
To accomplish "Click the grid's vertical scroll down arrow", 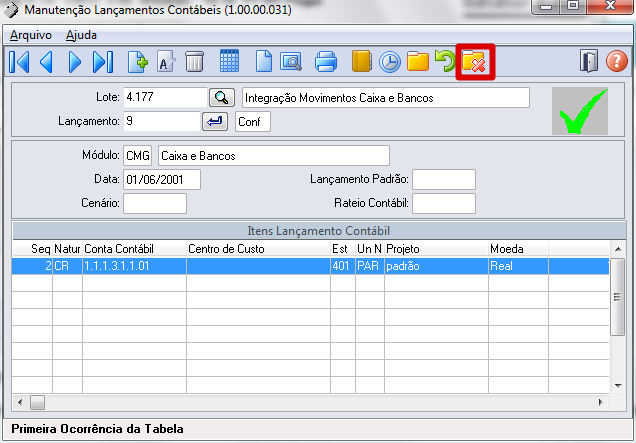I will 617,385.
